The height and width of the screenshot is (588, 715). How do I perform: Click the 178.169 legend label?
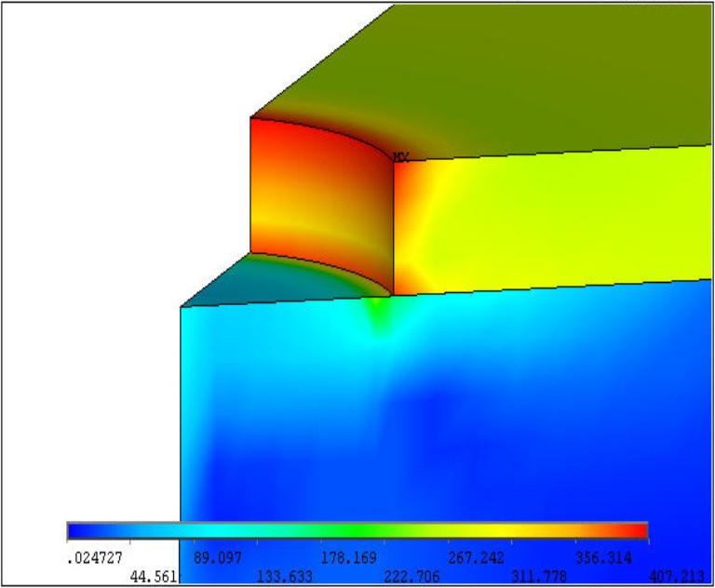pyautogui.click(x=347, y=558)
